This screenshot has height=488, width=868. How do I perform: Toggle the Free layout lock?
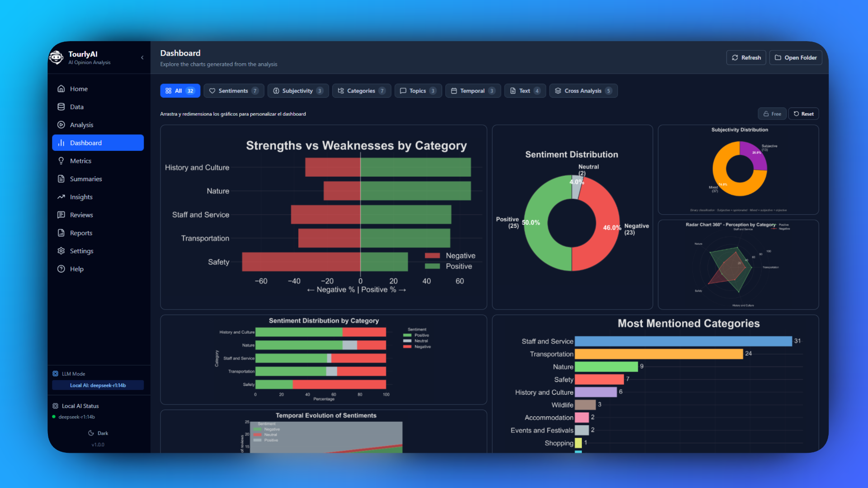772,113
